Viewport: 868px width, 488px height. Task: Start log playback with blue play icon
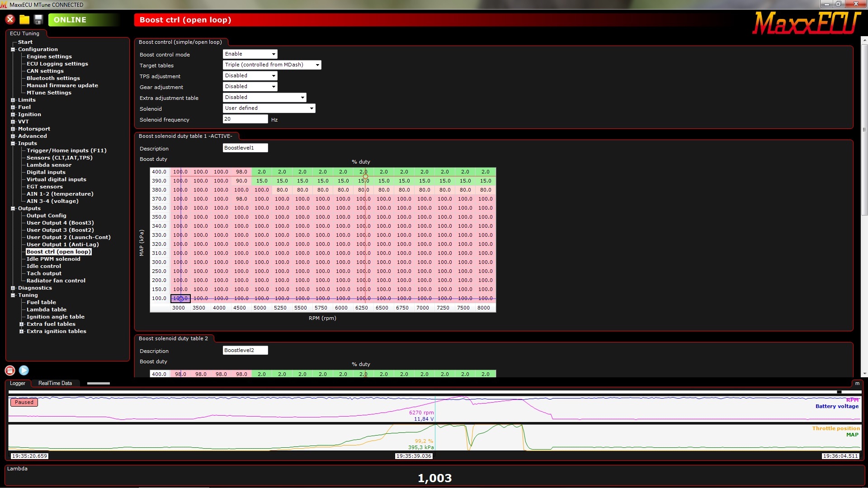[x=24, y=371]
